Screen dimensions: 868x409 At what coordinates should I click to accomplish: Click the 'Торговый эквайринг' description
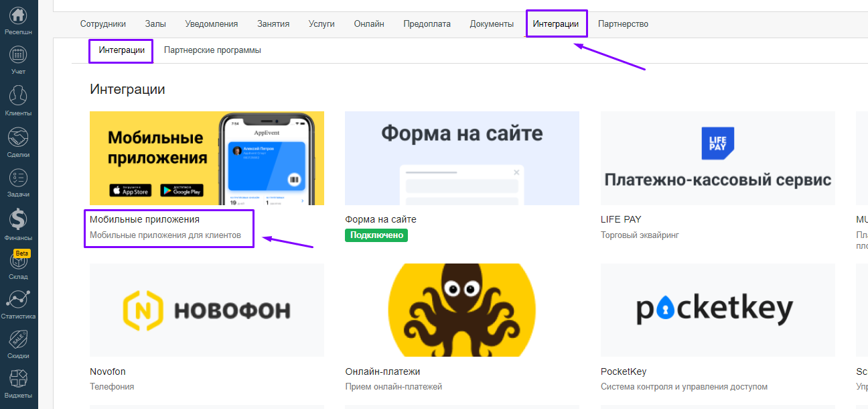point(640,235)
